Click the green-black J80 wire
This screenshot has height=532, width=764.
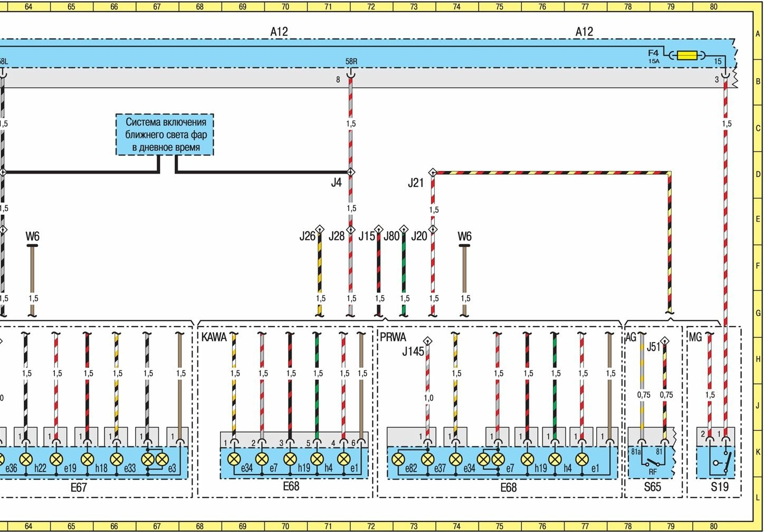tap(404, 269)
